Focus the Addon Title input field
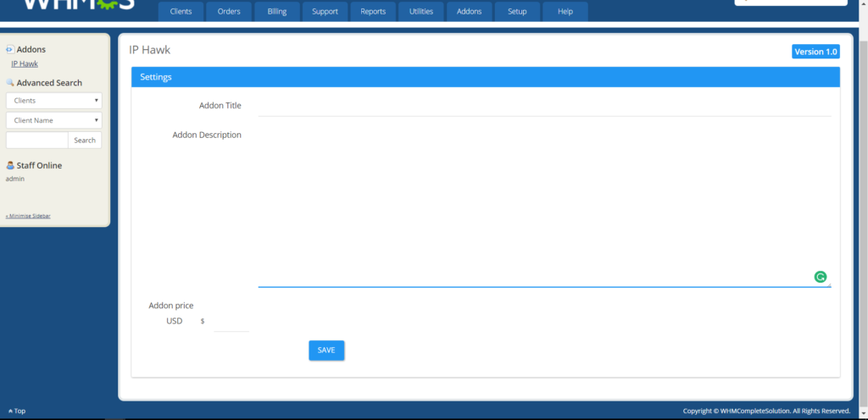This screenshot has width=868, height=420. tap(545, 106)
